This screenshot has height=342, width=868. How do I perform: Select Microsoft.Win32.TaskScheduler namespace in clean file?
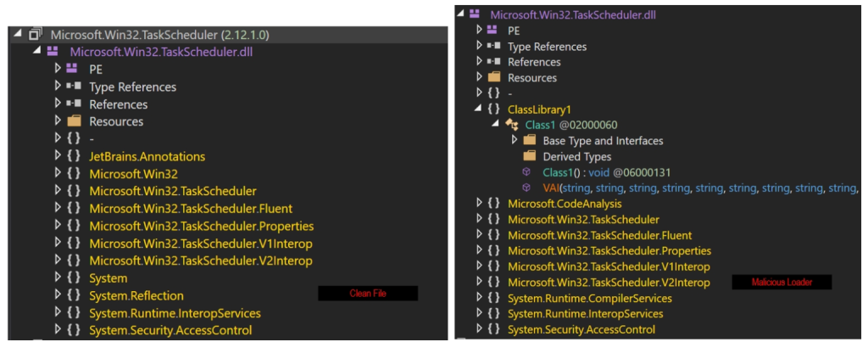173,191
